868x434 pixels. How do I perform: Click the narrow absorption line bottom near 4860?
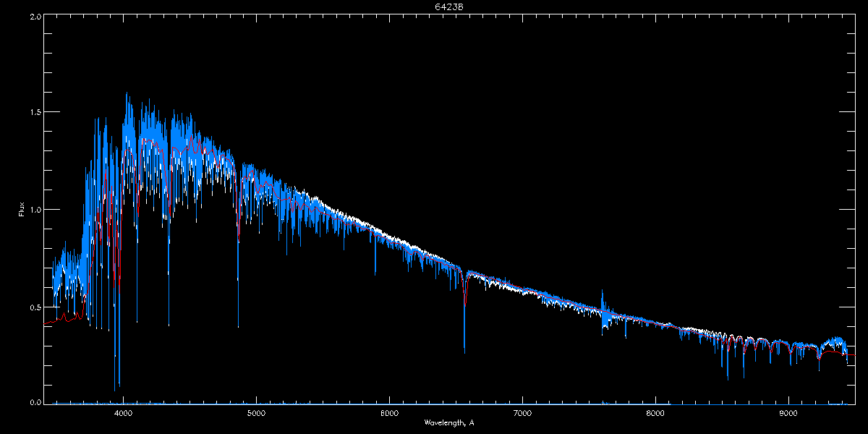click(238, 325)
